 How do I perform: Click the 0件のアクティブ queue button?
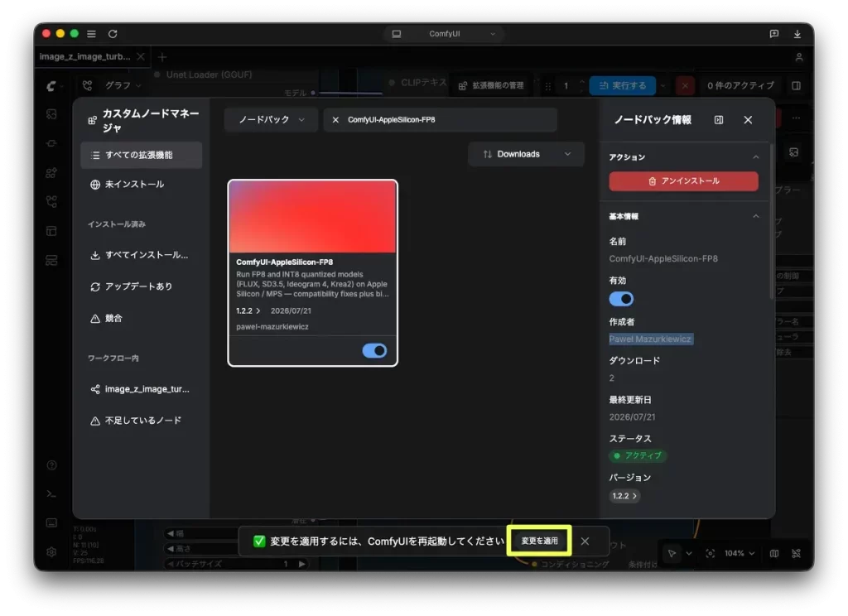click(x=740, y=85)
